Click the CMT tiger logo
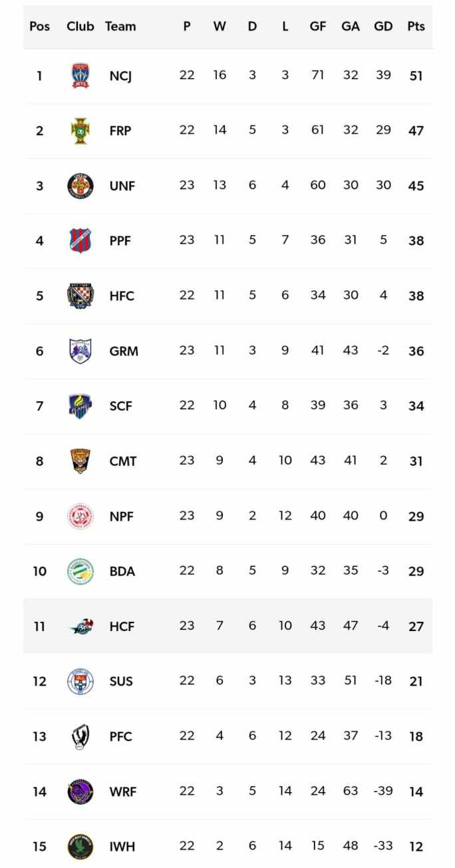The height and width of the screenshot is (868, 455). 80,461
